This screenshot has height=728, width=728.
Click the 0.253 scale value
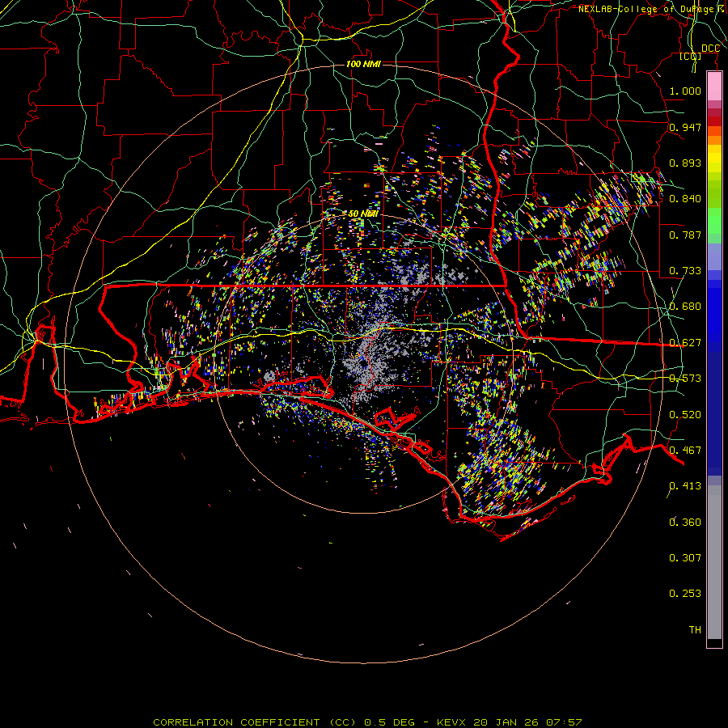point(685,594)
